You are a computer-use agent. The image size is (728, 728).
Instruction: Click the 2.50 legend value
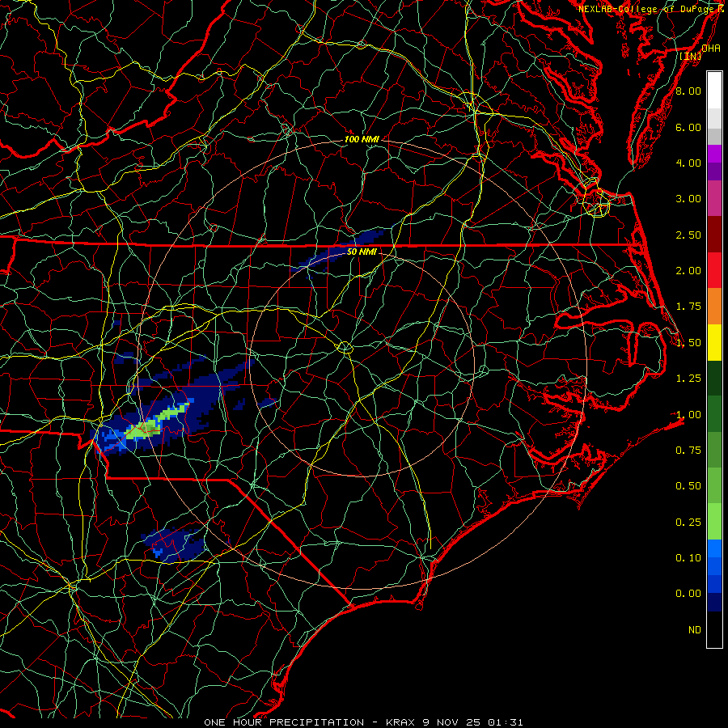(688, 235)
